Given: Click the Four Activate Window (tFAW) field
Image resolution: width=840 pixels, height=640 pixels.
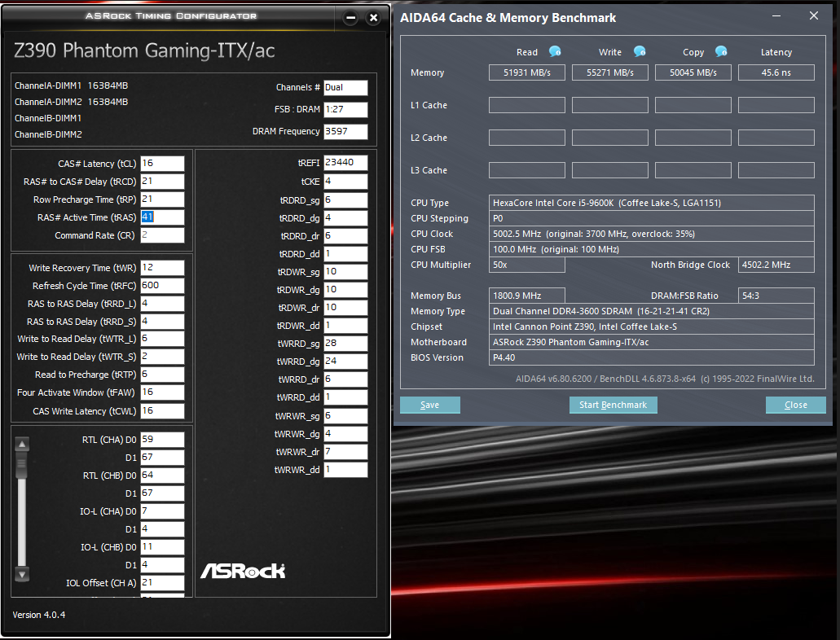Looking at the screenshot, I should pos(162,392).
